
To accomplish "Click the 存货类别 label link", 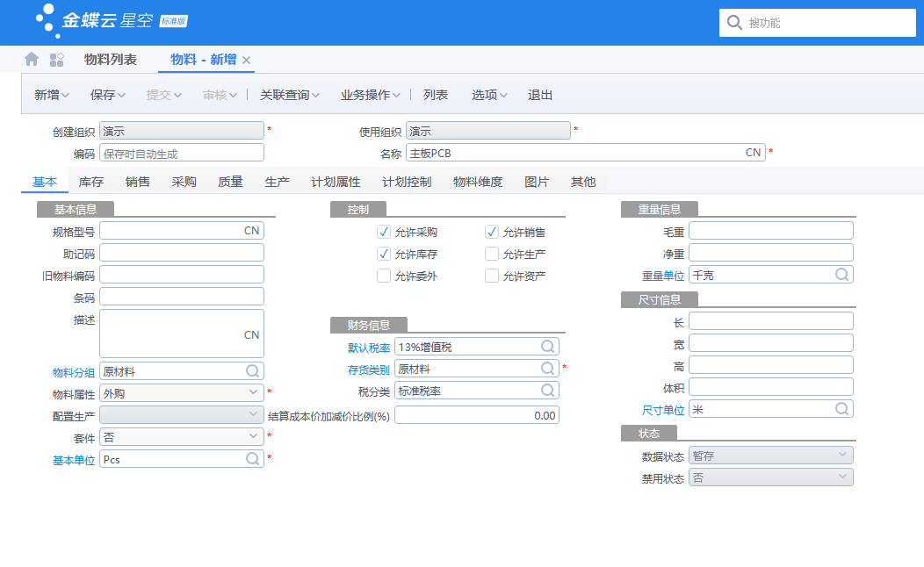I will [369, 370].
